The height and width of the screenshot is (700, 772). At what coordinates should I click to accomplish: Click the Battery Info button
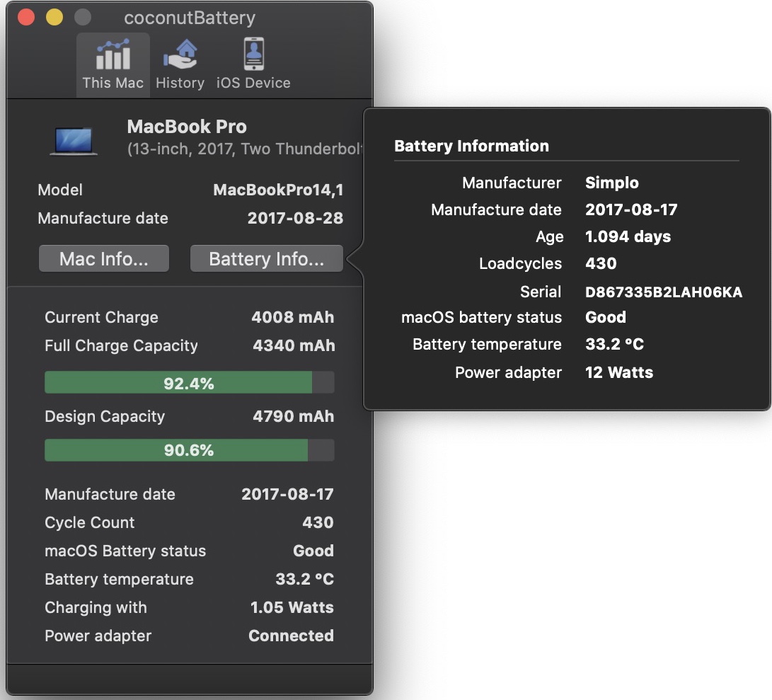click(267, 259)
